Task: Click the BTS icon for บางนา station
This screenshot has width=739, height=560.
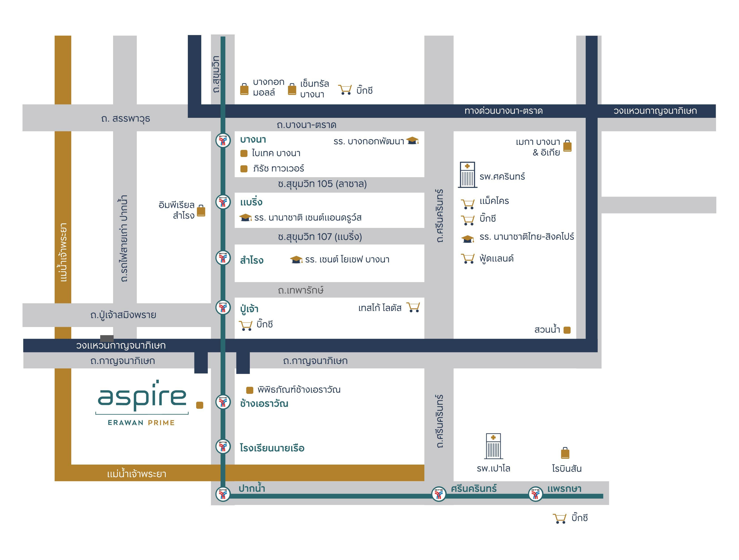Action: (x=223, y=141)
